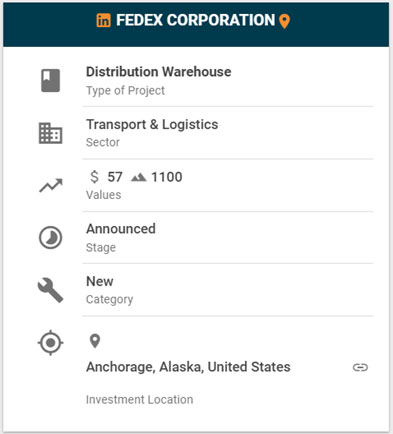Viewport: 393px width, 434px height.
Task: Click the trending arrow icon beside Values
Action: click(x=51, y=186)
